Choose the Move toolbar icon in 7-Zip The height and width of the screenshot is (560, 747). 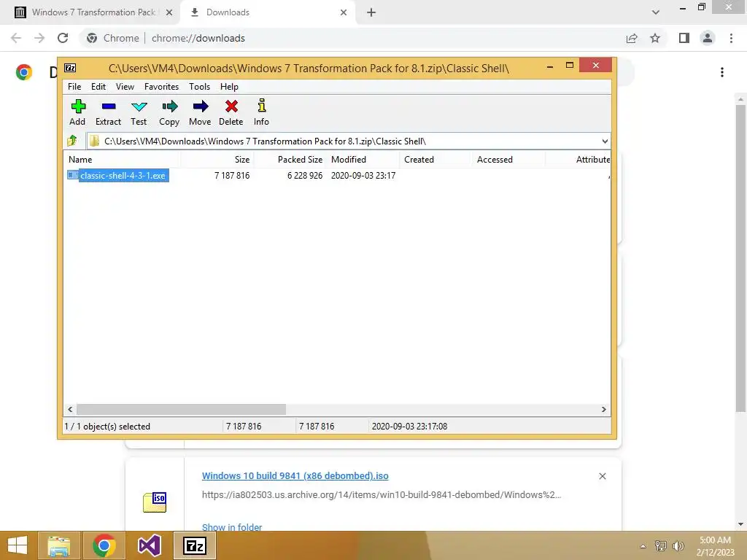point(200,112)
